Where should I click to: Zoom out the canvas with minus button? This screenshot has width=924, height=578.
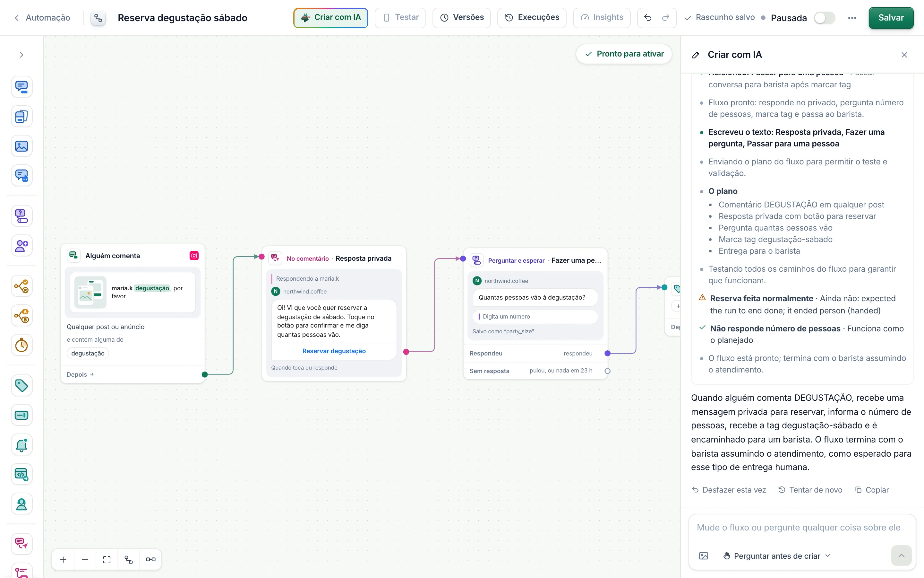pyautogui.click(x=85, y=560)
